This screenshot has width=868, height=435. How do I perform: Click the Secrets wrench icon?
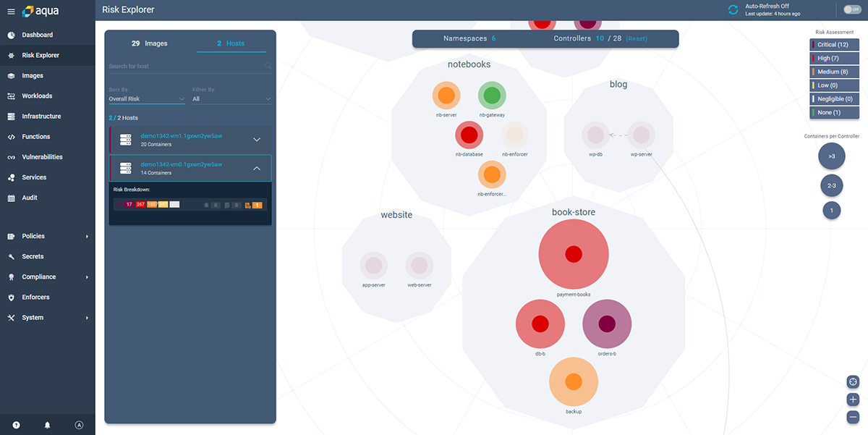[x=11, y=256]
